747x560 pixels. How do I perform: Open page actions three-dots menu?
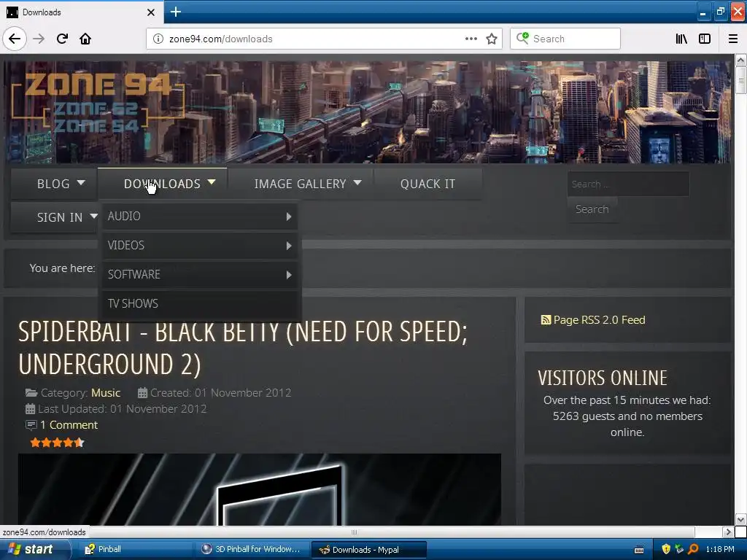point(471,39)
